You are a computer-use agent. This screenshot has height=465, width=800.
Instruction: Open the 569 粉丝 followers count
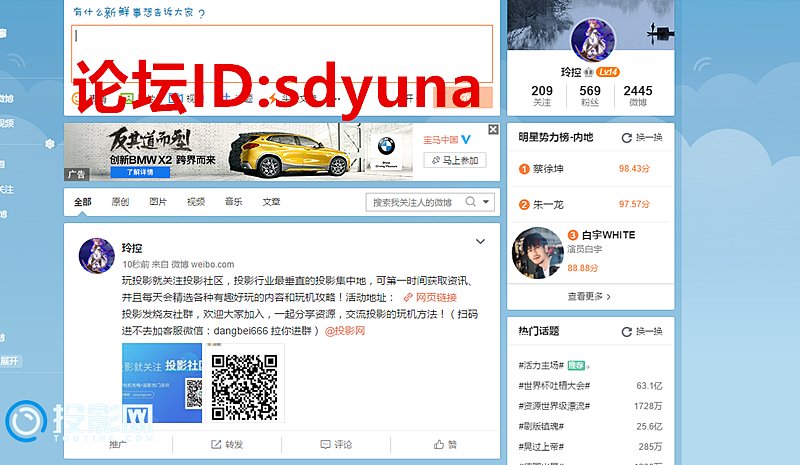[590, 95]
